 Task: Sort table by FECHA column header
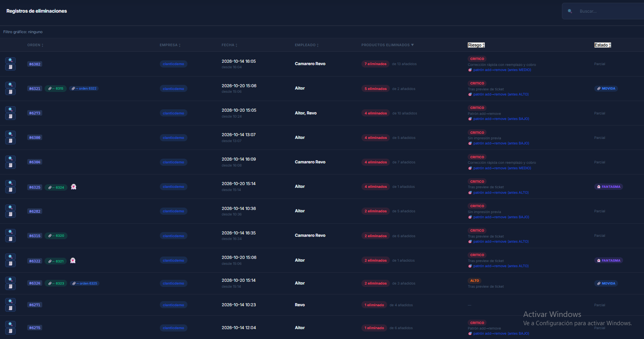(229, 45)
